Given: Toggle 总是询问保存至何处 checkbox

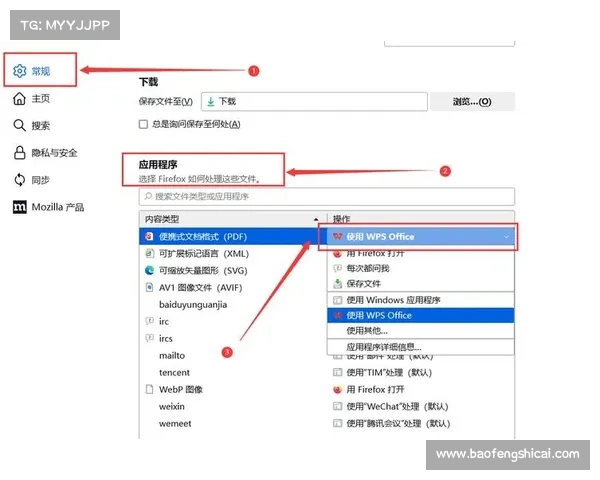Looking at the screenshot, I should pos(144,124).
